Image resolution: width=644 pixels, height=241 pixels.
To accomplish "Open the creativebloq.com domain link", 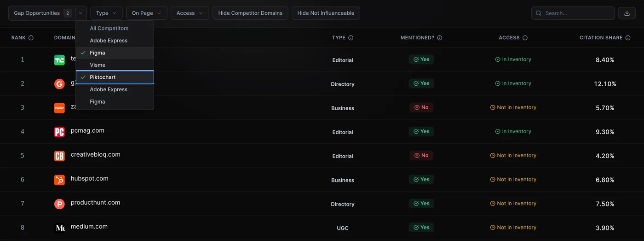I will click(x=95, y=154).
